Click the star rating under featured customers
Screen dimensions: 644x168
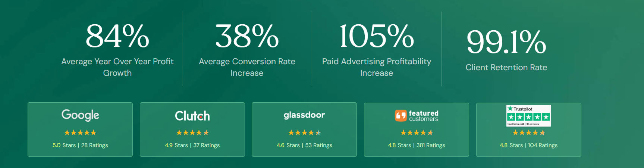417,133
